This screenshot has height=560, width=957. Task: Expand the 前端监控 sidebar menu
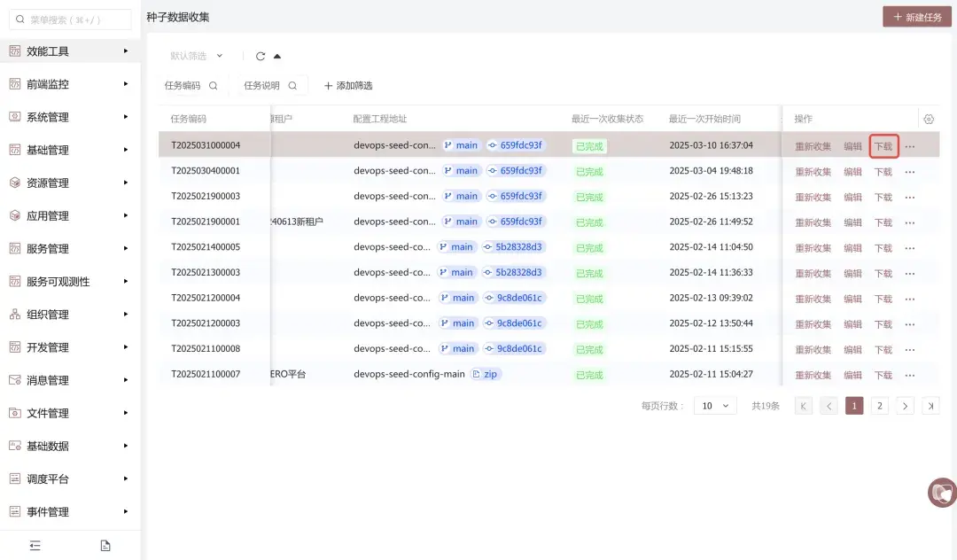click(70, 84)
